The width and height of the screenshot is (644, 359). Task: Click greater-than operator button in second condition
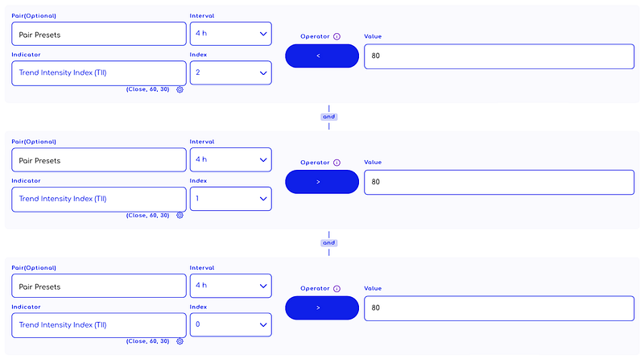coord(321,182)
